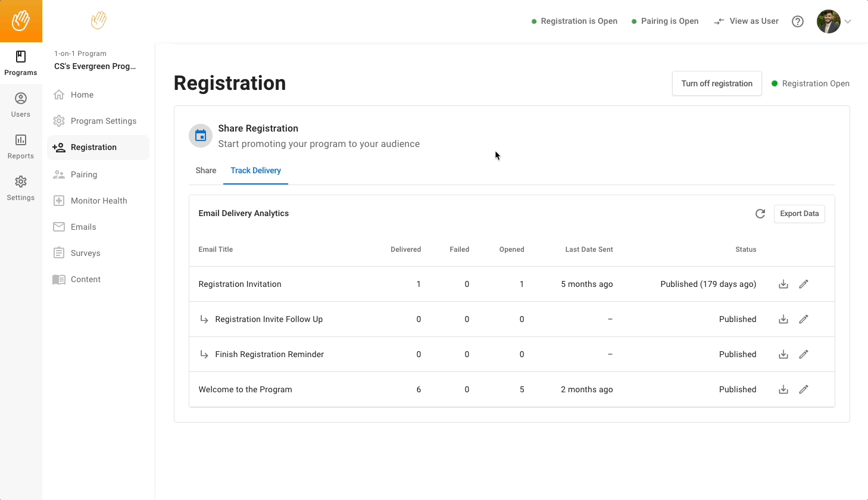Image resolution: width=868 pixels, height=500 pixels.
Task: Edit the Registration Invite Follow Up email
Action: 803,320
